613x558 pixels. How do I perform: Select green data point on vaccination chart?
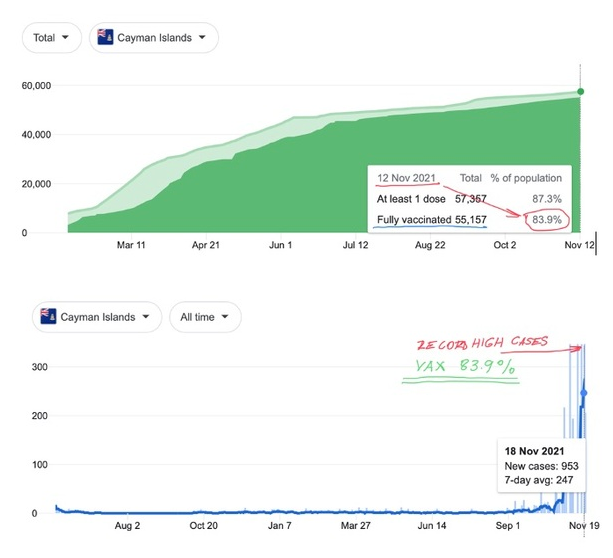point(581,93)
